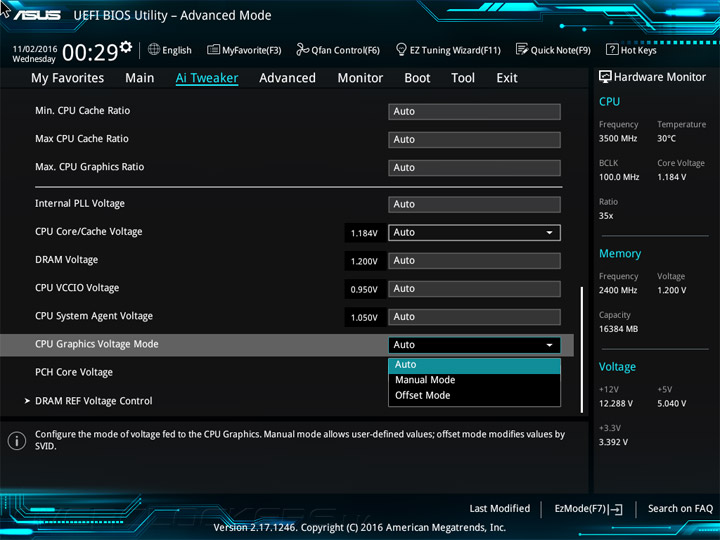Open the Exit tab

506,78
